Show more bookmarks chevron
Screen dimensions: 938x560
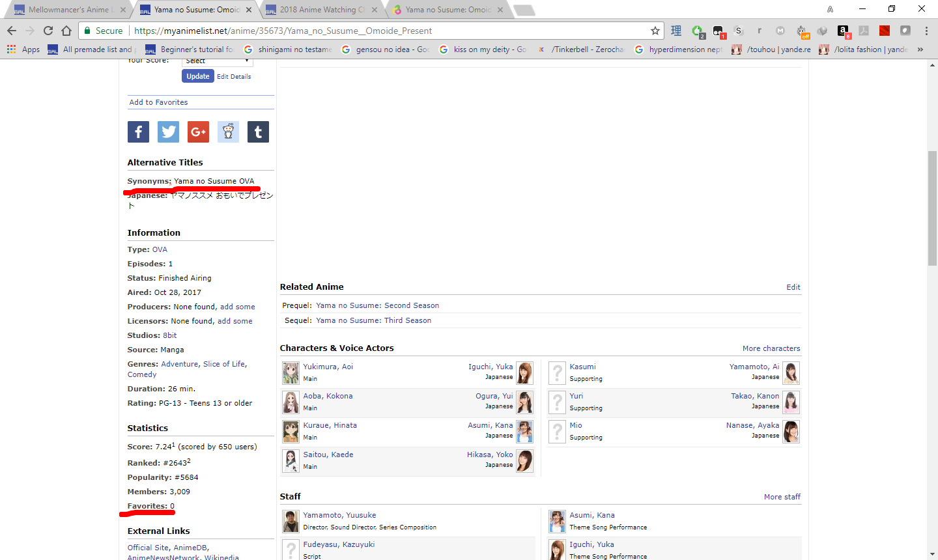[920, 49]
